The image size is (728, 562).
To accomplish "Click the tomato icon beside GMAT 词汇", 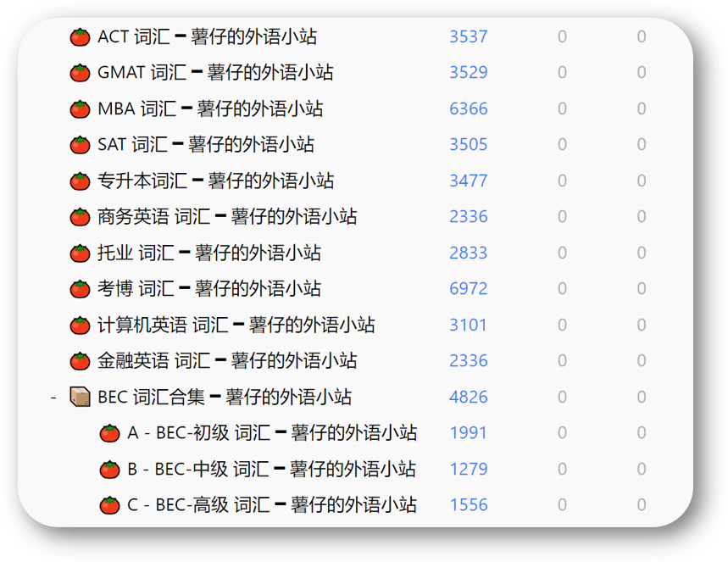I will pyautogui.click(x=80, y=73).
